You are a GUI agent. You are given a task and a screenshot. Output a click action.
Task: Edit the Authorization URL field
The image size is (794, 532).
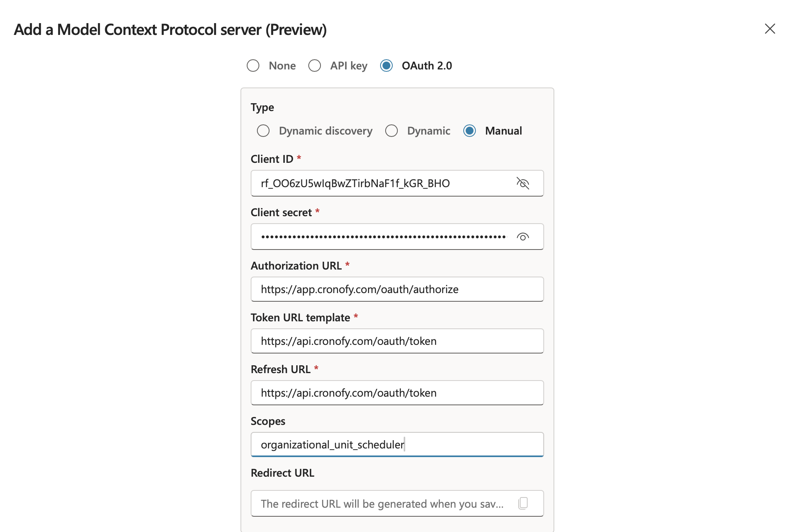[x=397, y=290]
